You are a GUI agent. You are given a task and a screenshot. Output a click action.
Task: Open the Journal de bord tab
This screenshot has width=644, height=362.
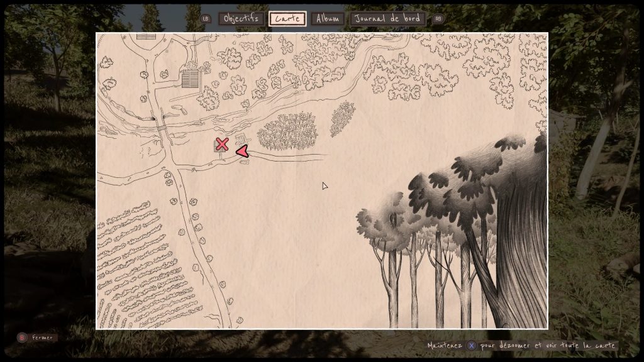[387, 18]
